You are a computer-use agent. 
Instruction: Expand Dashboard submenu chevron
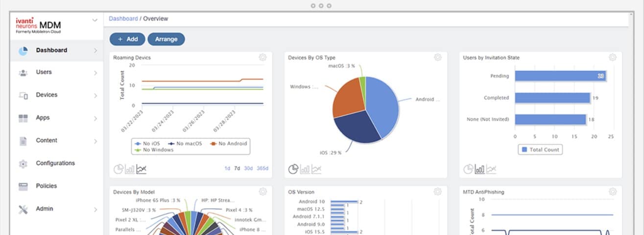tap(95, 51)
